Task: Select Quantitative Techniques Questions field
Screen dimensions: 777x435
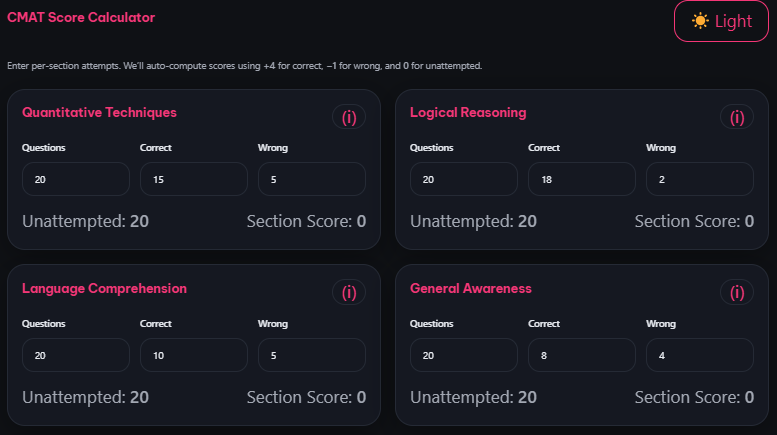Action: (76, 179)
